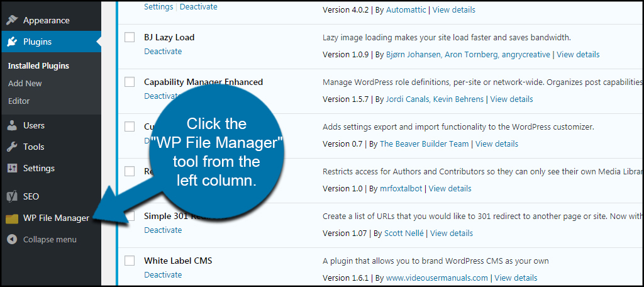
Task: Open the Add New plugin submenu
Action: coord(25,83)
